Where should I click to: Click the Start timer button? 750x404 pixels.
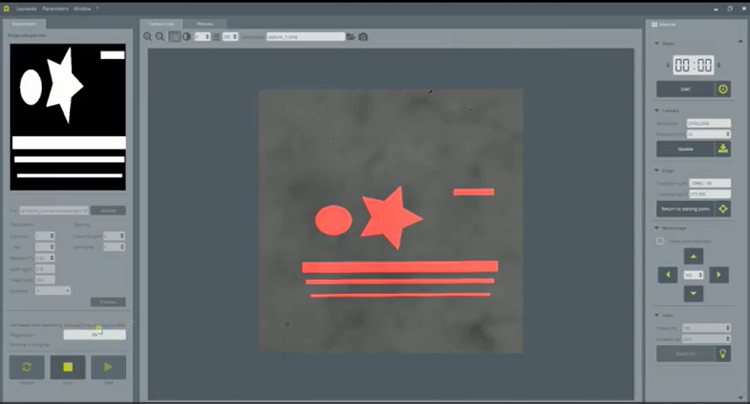point(685,89)
